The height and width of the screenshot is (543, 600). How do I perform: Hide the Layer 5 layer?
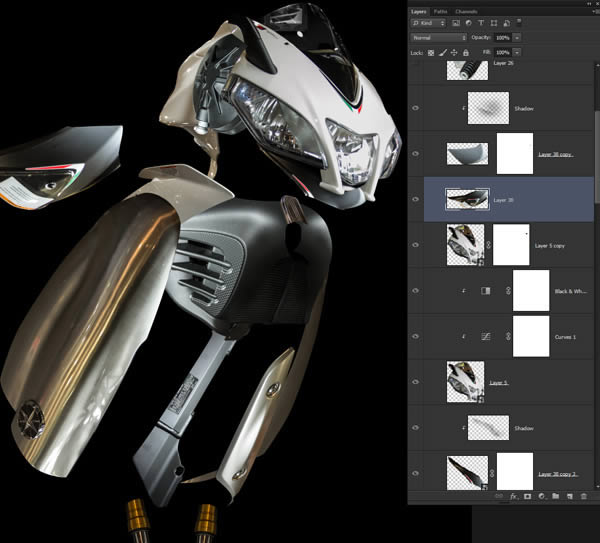point(416,382)
